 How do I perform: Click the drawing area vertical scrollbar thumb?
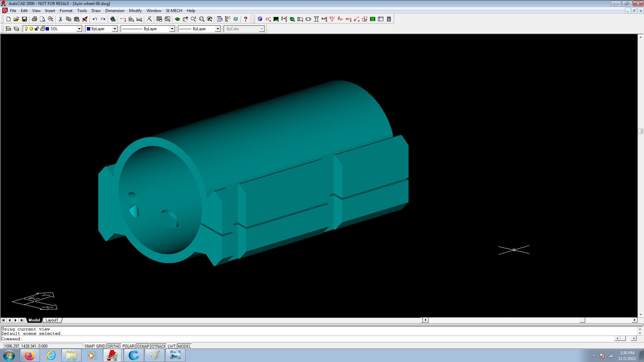coord(641,131)
